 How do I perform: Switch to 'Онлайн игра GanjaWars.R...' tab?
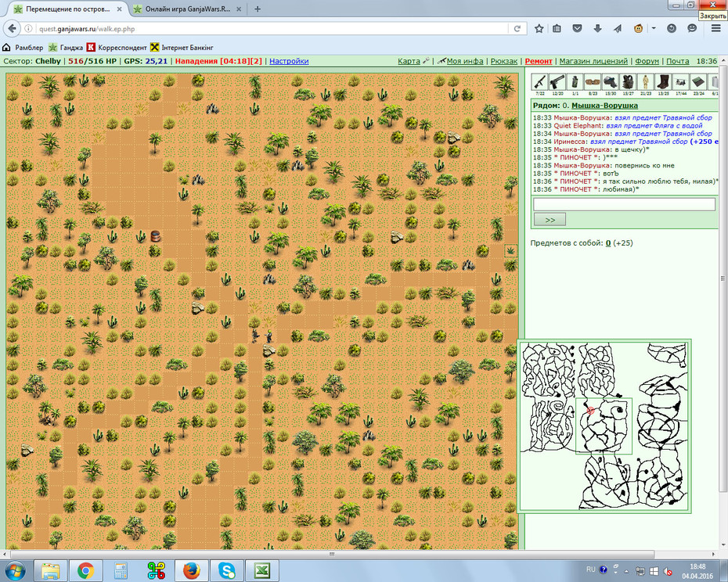point(187,9)
